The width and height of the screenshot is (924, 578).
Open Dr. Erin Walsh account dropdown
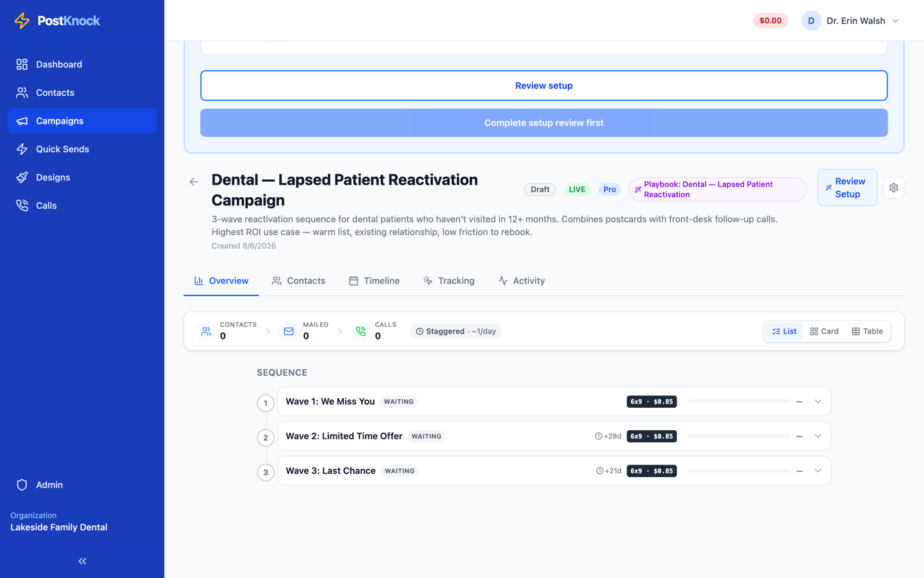pyautogui.click(x=851, y=21)
